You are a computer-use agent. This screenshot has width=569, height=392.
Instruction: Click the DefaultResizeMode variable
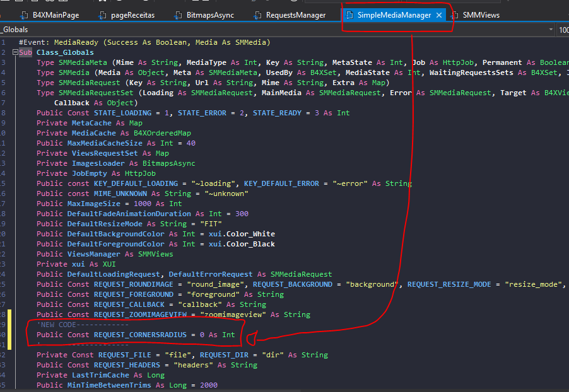coord(105,224)
